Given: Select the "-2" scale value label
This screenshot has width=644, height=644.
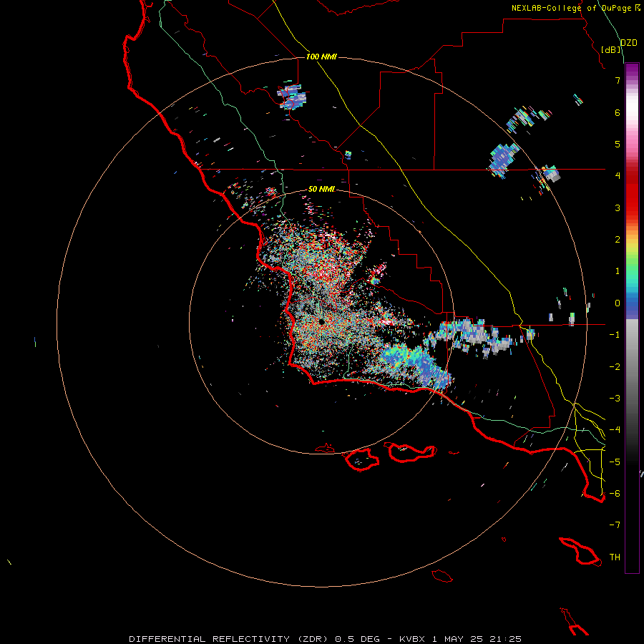Looking at the screenshot, I should click(615, 367).
